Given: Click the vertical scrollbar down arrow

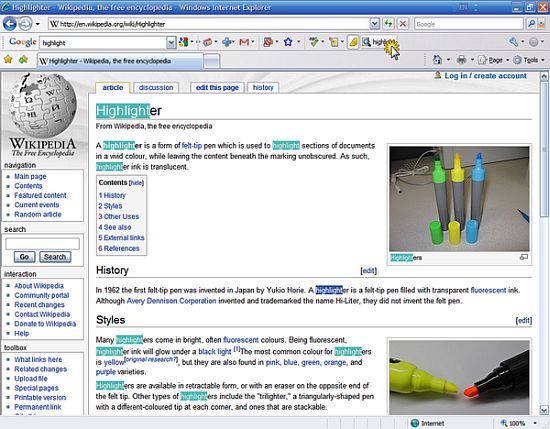Looking at the screenshot, I should point(544,409).
